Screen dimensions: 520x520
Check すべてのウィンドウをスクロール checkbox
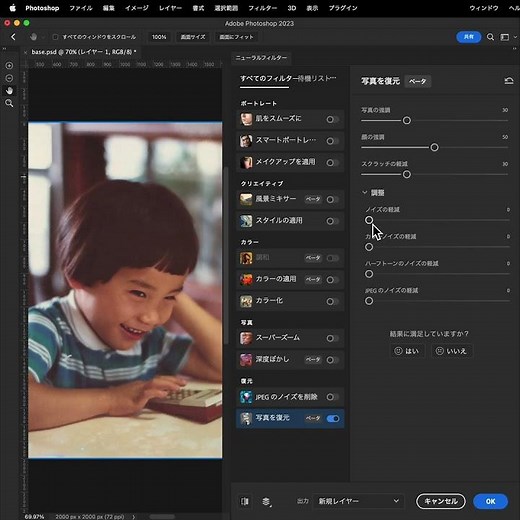point(55,37)
